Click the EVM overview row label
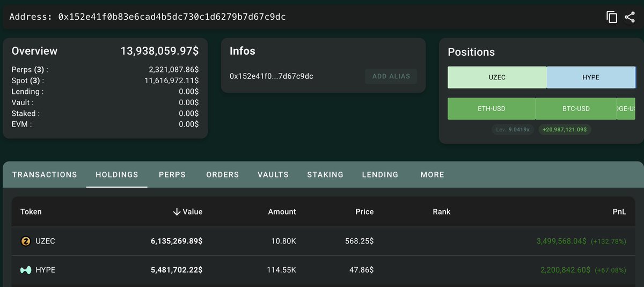 (21, 124)
